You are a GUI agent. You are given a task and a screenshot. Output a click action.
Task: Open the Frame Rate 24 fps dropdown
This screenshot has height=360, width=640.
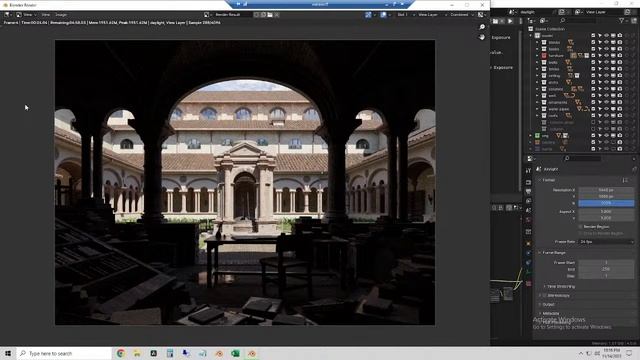pyautogui.click(x=607, y=242)
